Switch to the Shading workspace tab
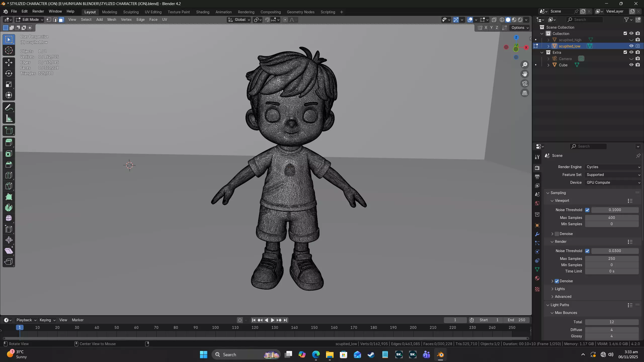This screenshot has width=644, height=362. click(203, 12)
